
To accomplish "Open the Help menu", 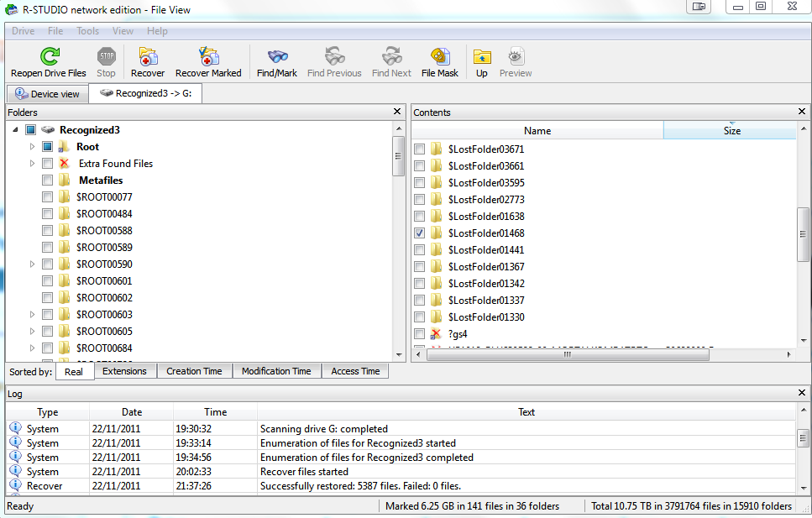I will [157, 31].
